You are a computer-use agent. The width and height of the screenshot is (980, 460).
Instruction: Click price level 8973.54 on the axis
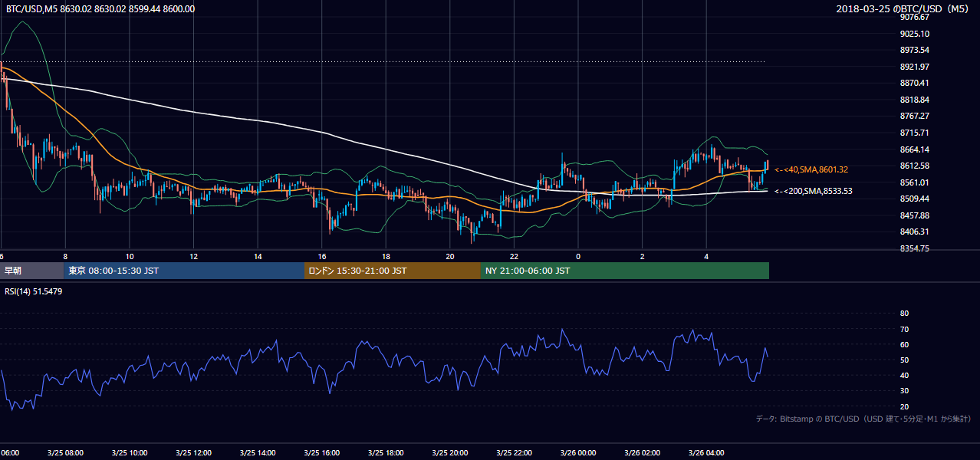(915, 50)
